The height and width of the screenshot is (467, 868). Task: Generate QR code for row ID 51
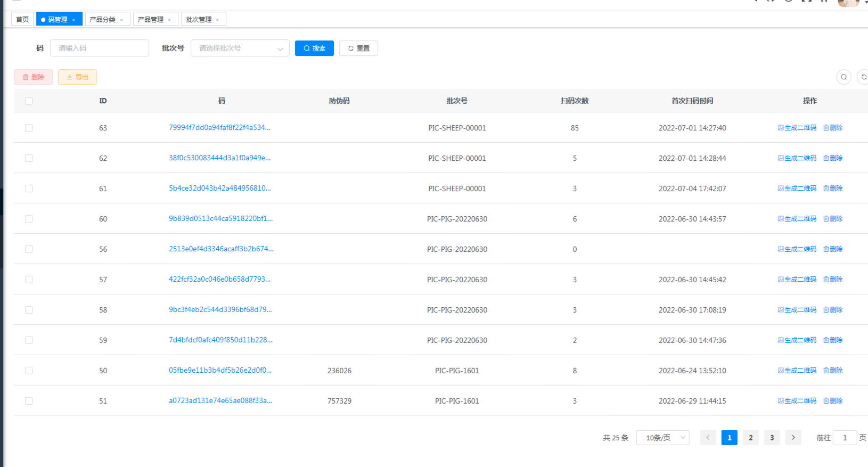pyautogui.click(x=797, y=401)
